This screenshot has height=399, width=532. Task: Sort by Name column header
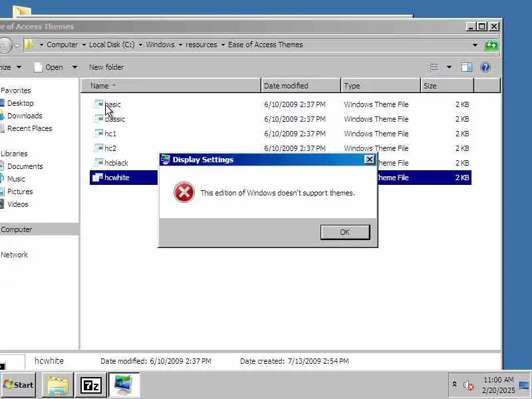pyautogui.click(x=171, y=86)
